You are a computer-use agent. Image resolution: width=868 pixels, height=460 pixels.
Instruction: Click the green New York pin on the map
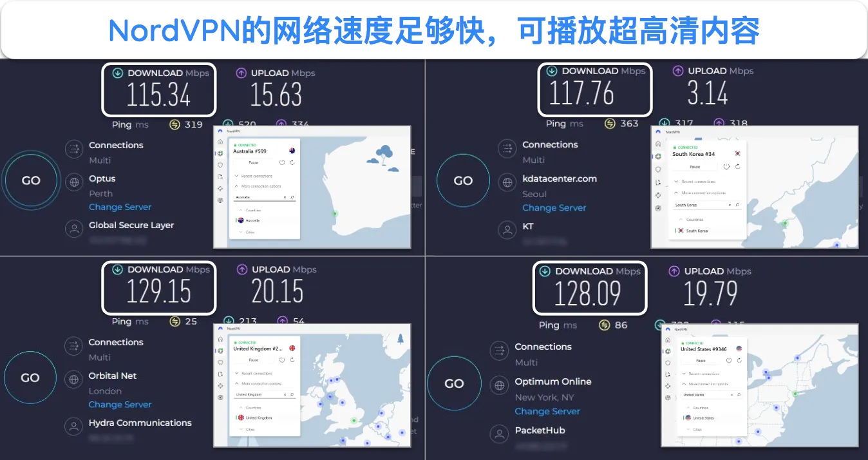tap(795, 394)
